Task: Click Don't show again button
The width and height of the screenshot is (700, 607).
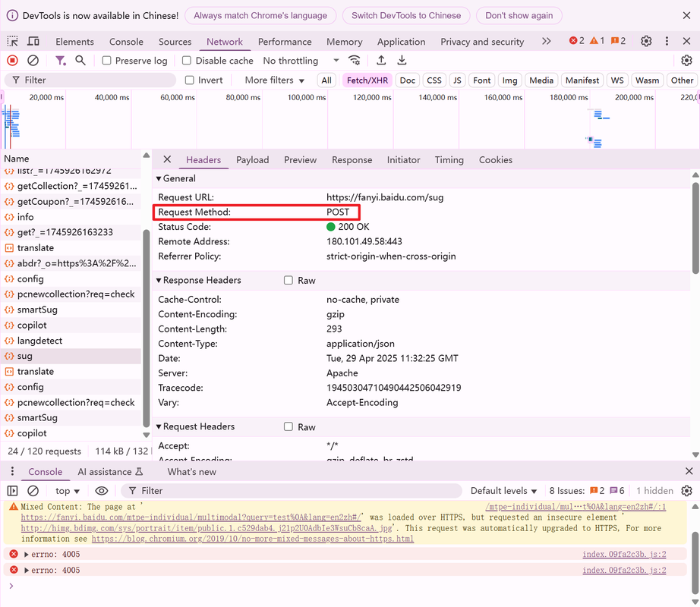Action: point(519,16)
